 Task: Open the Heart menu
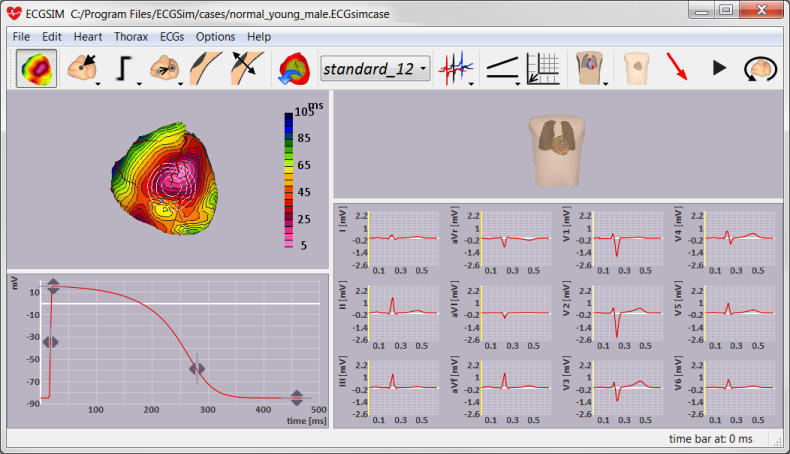pos(88,37)
